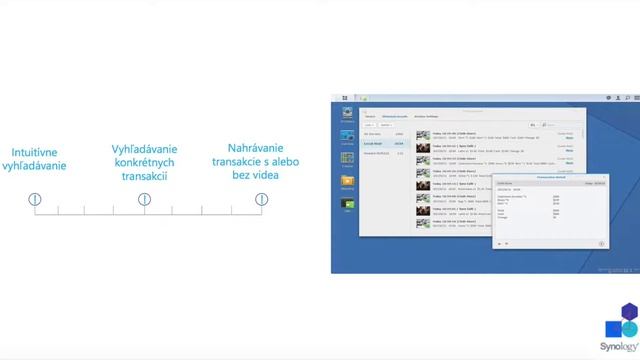Open the fifth transaction video thumbnail
Image resolution: width=640 pixels, height=360 pixels.
click(x=423, y=186)
